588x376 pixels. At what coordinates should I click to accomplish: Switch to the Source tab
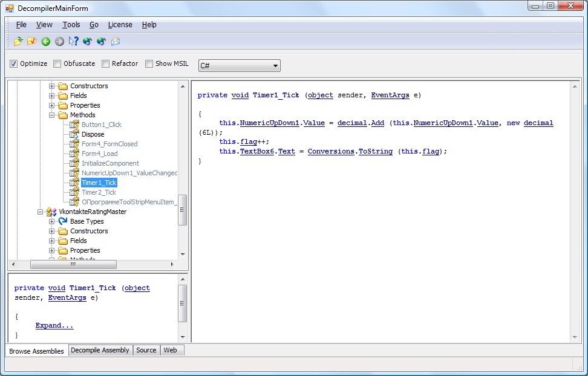pos(146,350)
